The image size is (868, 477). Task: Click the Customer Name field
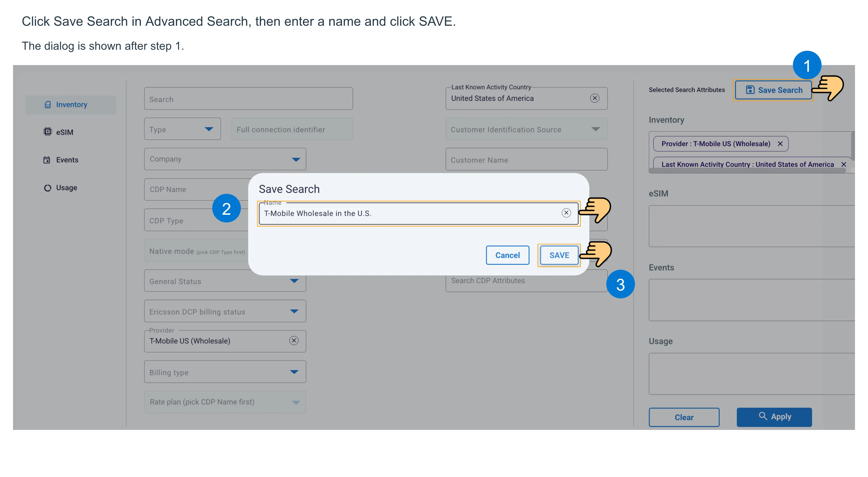tap(526, 159)
